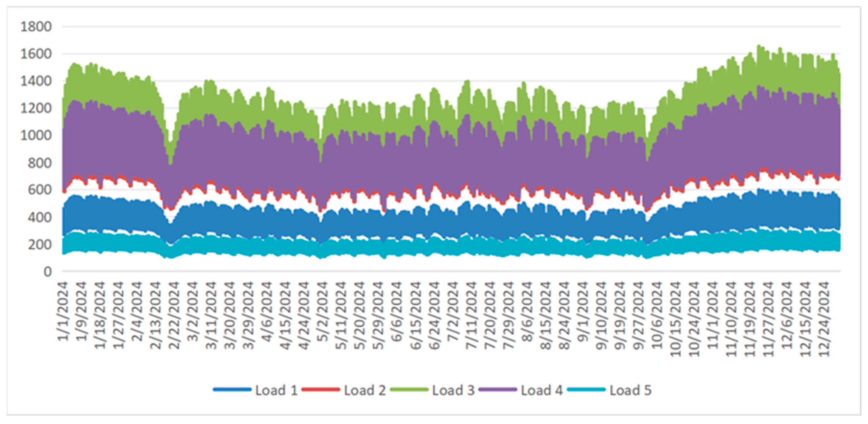
Task: Click the 9/1/2024 date axis label
Action: [582, 312]
